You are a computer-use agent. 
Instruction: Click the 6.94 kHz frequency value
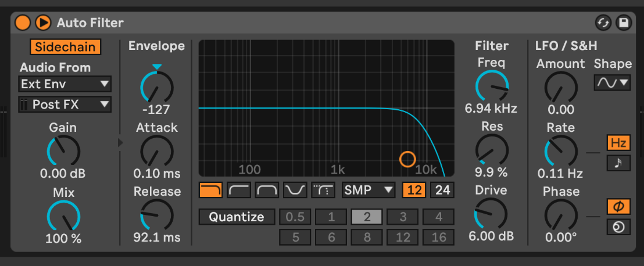pyautogui.click(x=491, y=109)
